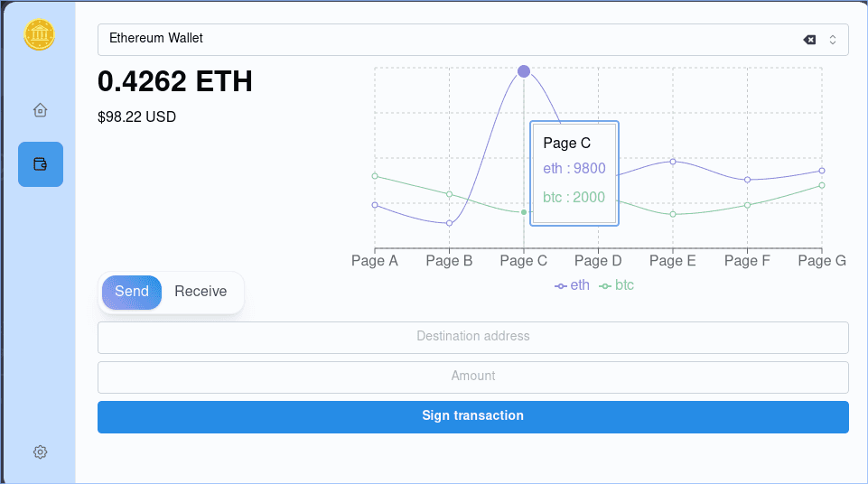Screen dimensions: 868x484
Task: Click the eth legend marker icon
Action: point(561,286)
